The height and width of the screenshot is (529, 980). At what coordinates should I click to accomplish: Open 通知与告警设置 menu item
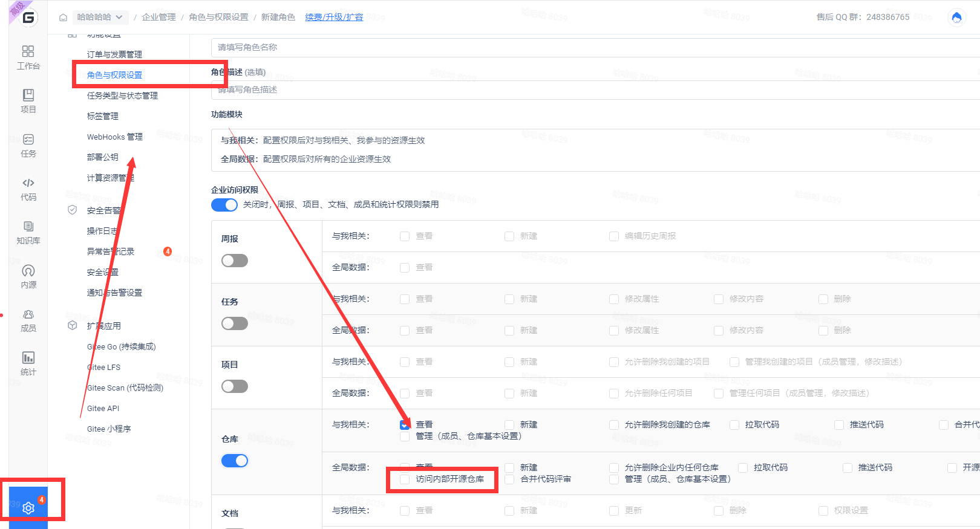[x=114, y=293]
